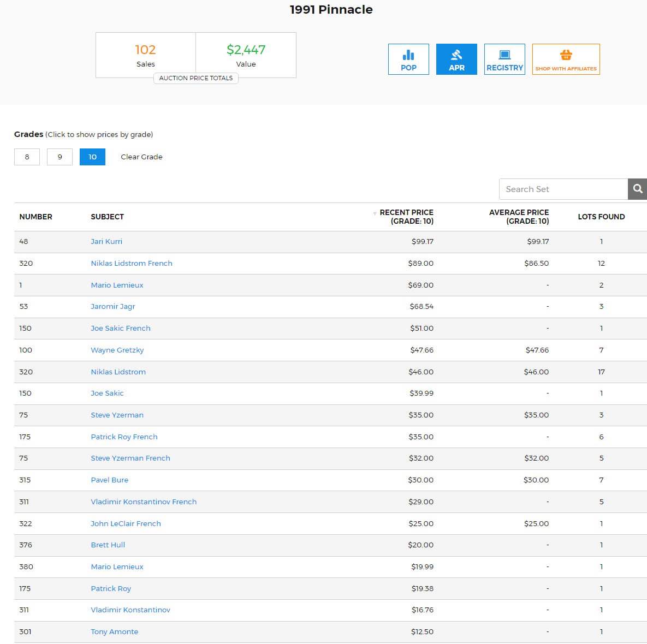Click the $29.00 Vladimir Konstantinov French price
The image size is (647, 644).
(421, 502)
